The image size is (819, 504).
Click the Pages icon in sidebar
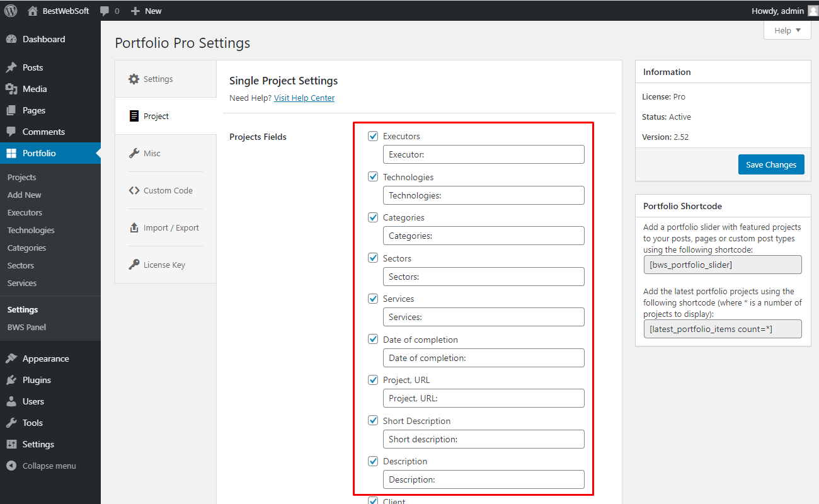point(11,110)
